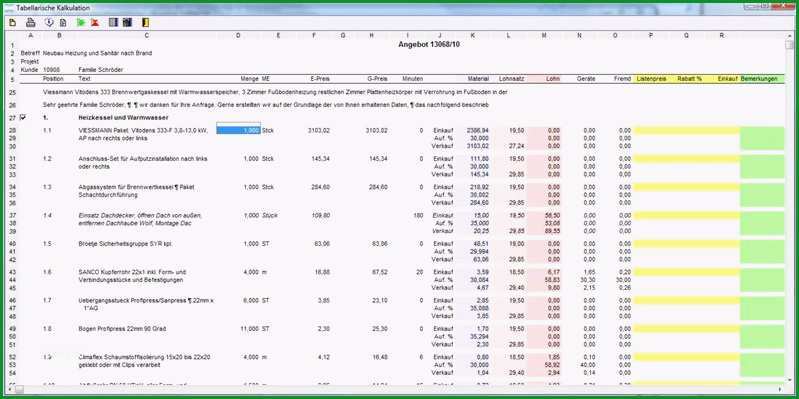
Task: Click the Minuten value 180 for Einsatz Dachdecker
Action: click(418, 216)
